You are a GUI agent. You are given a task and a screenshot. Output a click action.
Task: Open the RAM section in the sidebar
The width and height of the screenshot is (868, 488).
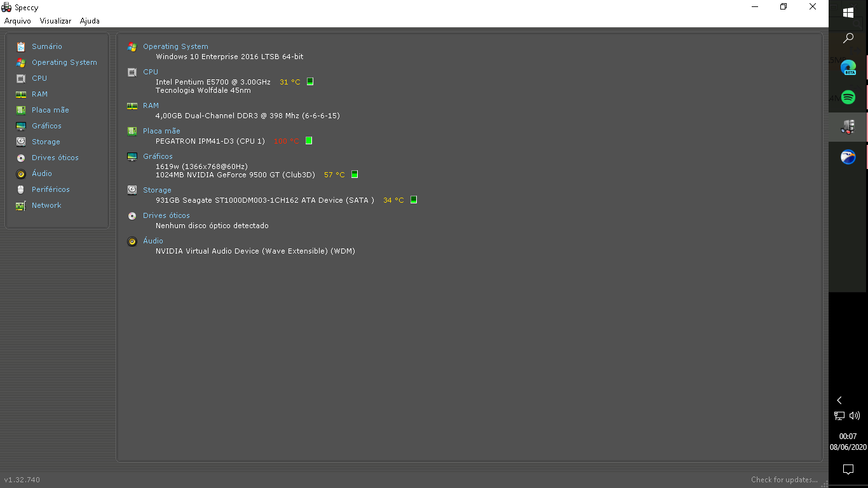(x=39, y=94)
